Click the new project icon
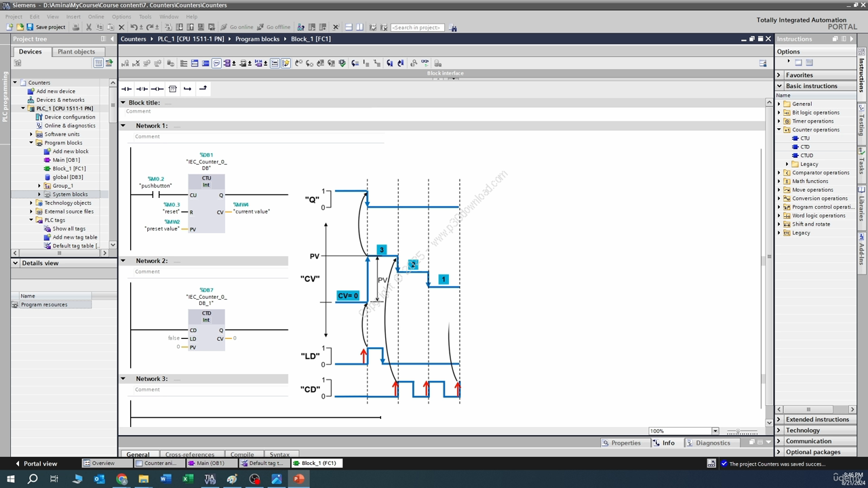 coord(9,27)
